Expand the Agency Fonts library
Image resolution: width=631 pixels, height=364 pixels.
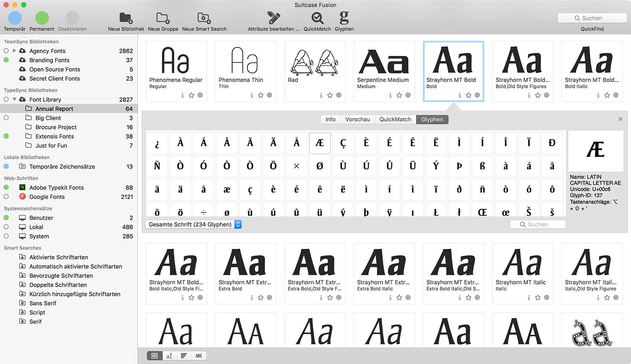(x=14, y=51)
